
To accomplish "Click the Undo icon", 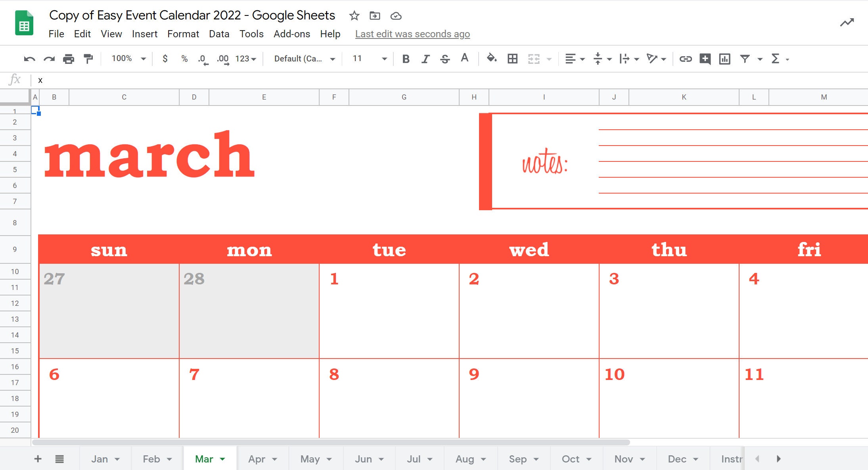I will coord(29,59).
